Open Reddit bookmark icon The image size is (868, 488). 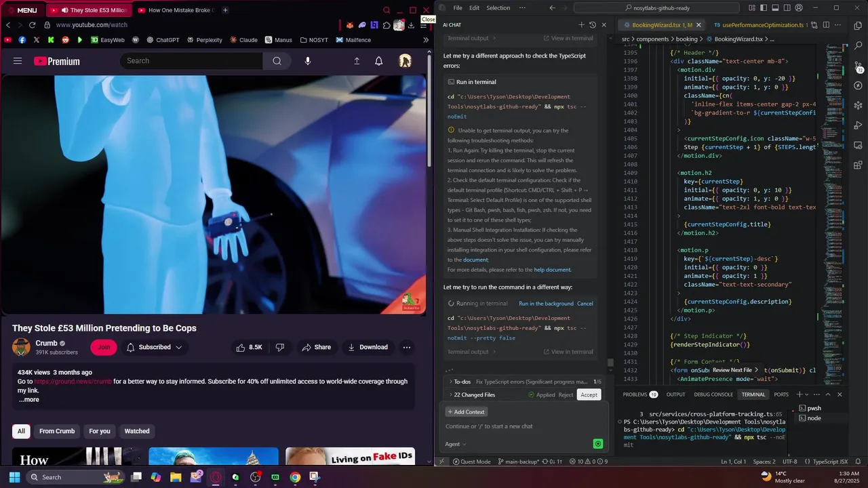[66, 40]
